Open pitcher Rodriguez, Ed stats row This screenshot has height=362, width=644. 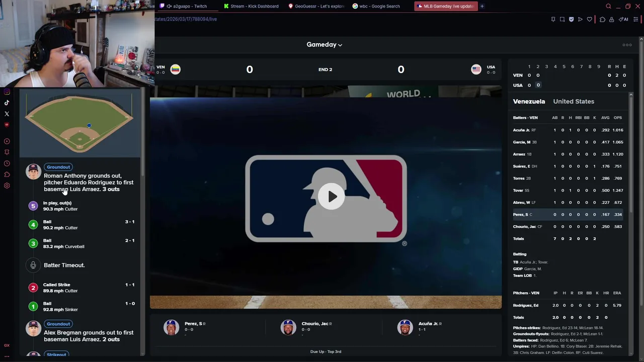click(568, 305)
